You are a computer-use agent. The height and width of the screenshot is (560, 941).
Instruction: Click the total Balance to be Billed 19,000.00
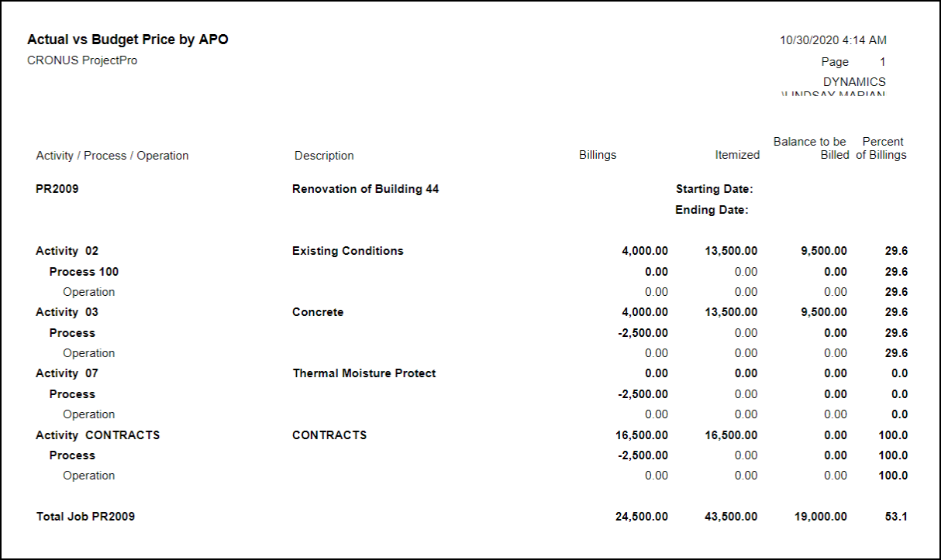[x=820, y=517]
